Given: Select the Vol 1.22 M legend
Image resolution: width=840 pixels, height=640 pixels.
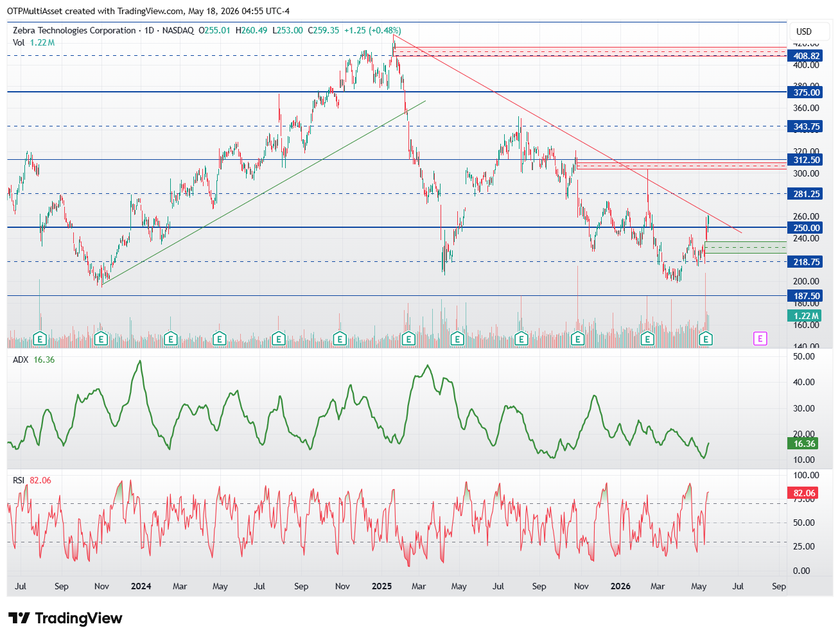Looking at the screenshot, I should (33, 42).
